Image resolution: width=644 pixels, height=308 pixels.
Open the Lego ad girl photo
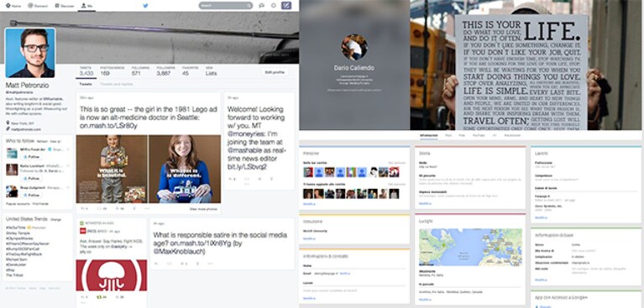click(112, 169)
